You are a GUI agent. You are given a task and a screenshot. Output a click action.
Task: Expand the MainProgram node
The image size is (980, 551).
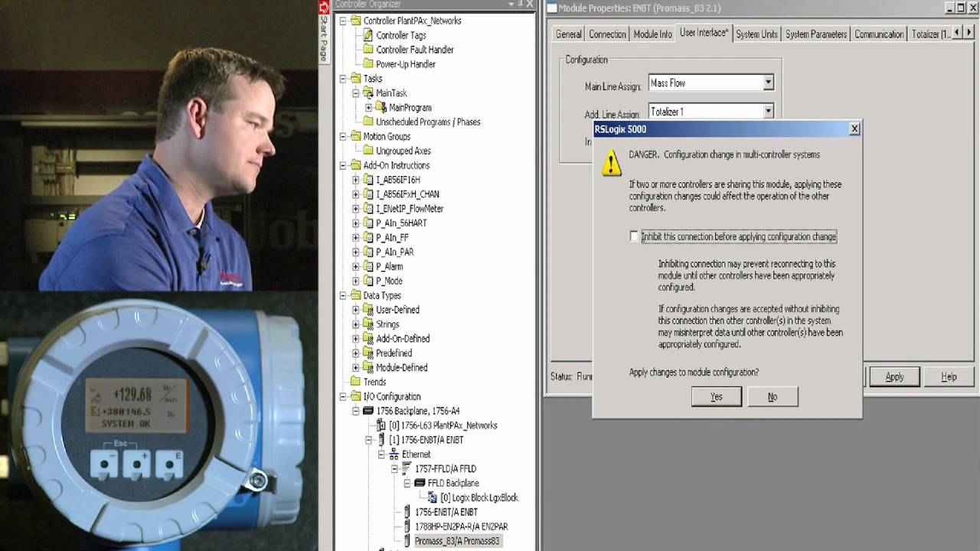point(369,108)
